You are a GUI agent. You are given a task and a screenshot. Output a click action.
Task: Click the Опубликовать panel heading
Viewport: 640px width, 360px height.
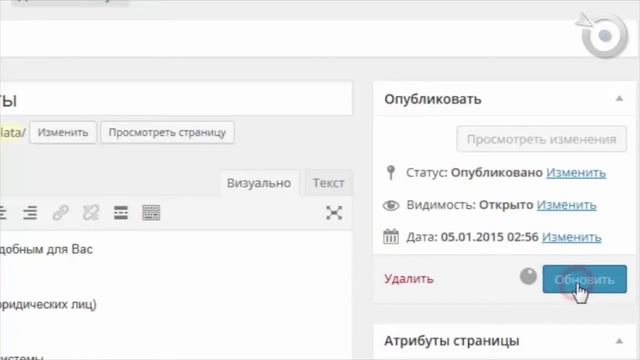coord(433,99)
